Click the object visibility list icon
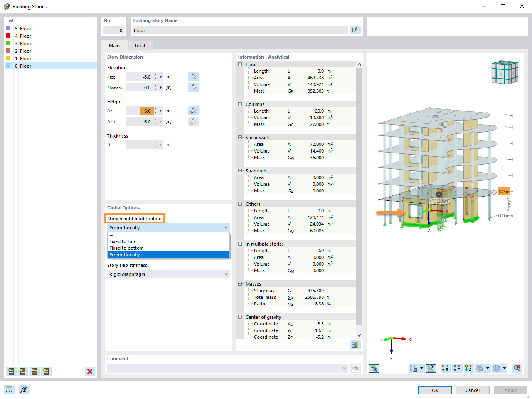The image size is (532, 399). [414, 368]
